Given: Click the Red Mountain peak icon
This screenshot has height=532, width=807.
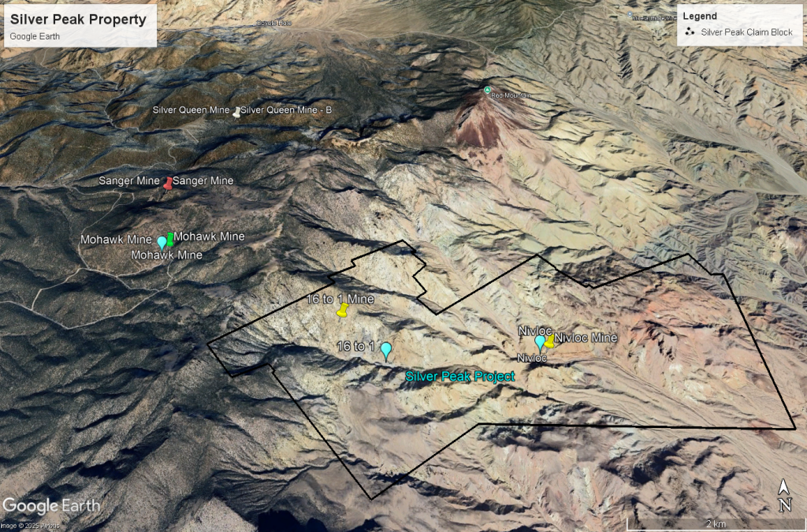Looking at the screenshot, I should point(487,90).
